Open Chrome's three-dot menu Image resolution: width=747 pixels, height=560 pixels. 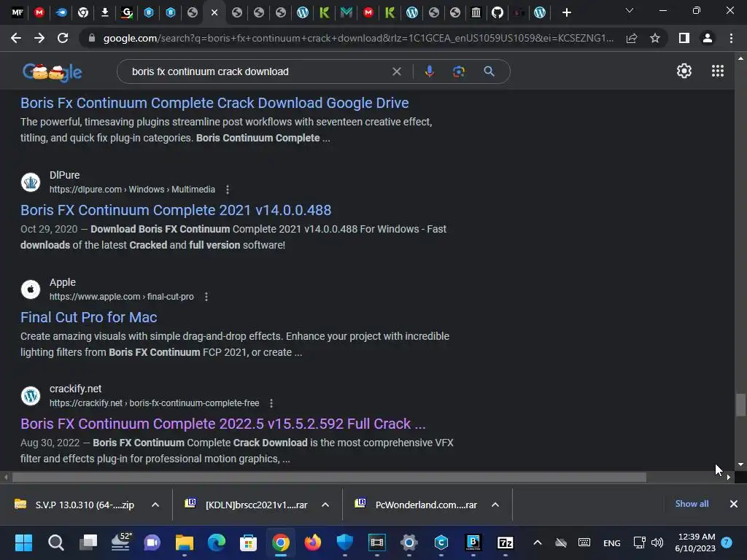click(731, 38)
